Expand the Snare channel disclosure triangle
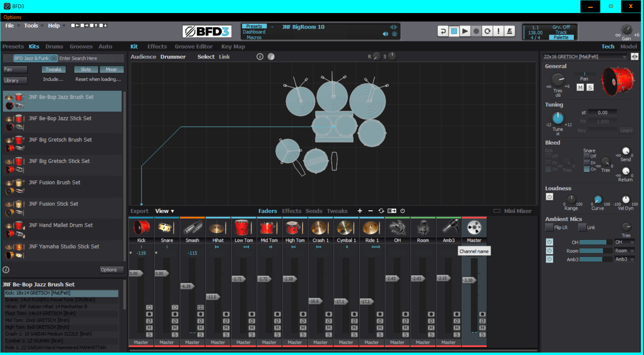Image resolution: width=644 pixels, height=355 pixels. click(x=156, y=253)
